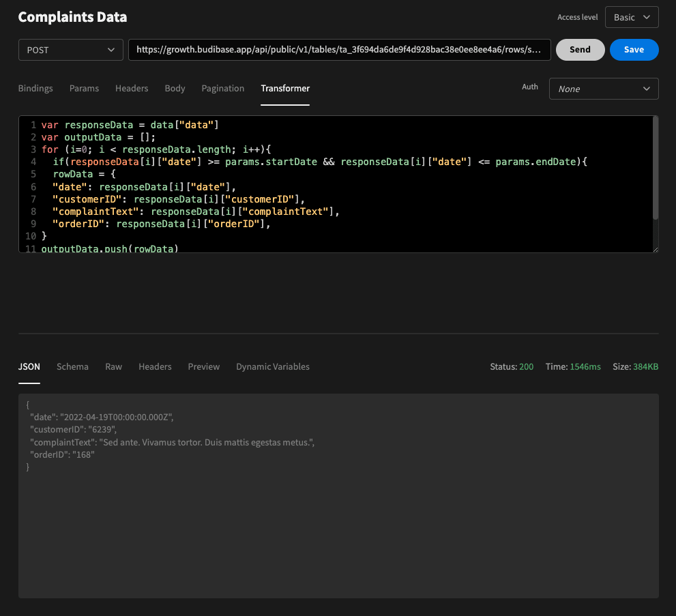Select the Transformer tab

(x=285, y=89)
